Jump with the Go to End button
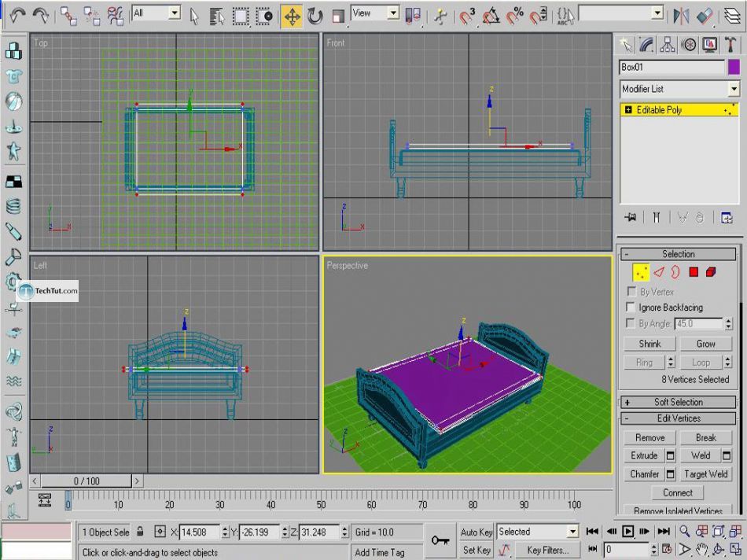Viewport: 747px width, 560px height. click(x=664, y=531)
